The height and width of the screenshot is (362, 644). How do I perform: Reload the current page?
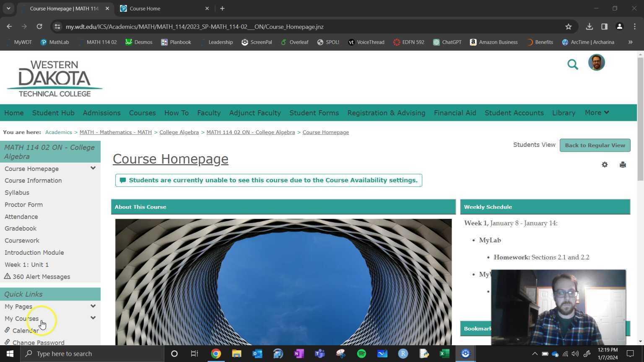coord(39,27)
